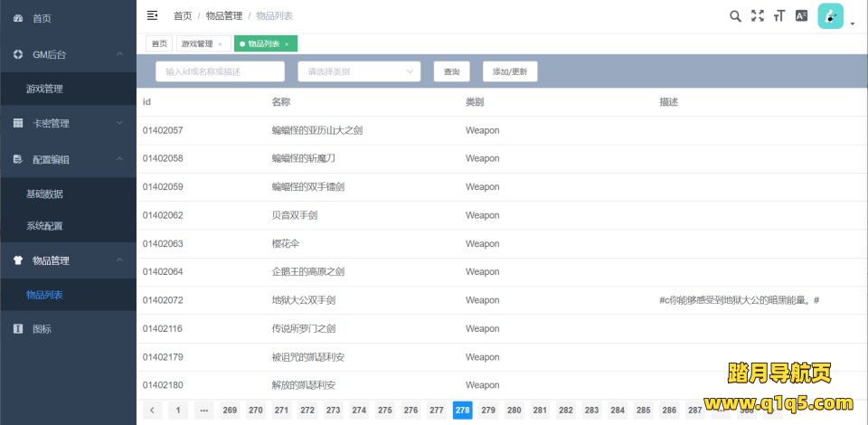Click the previous page arrow

click(x=152, y=411)
